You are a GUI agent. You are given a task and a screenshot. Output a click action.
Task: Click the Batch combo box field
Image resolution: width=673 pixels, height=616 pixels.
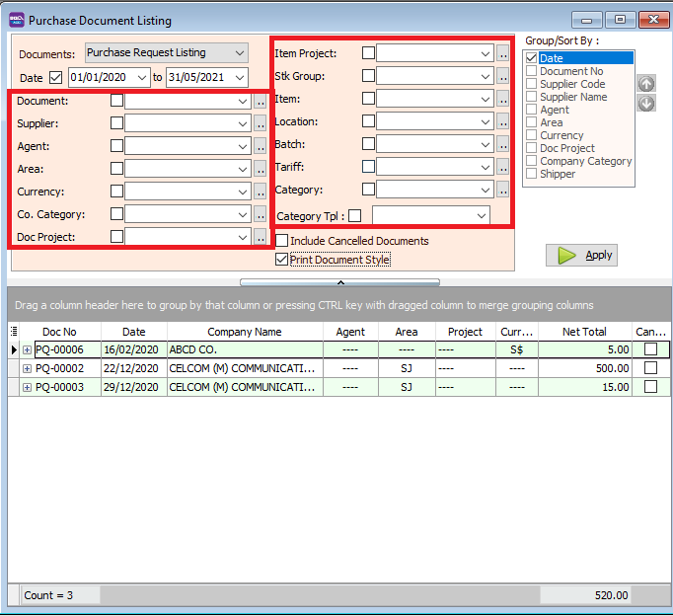point(435,144)
